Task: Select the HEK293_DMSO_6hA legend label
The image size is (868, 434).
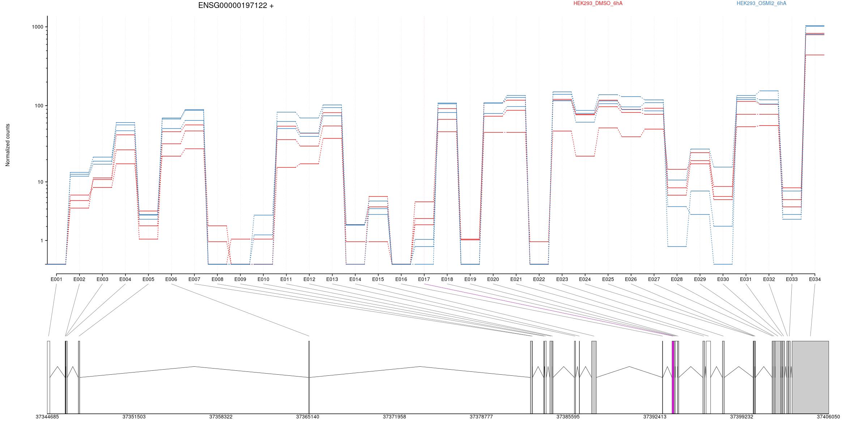Action: [x=598, y=3]
